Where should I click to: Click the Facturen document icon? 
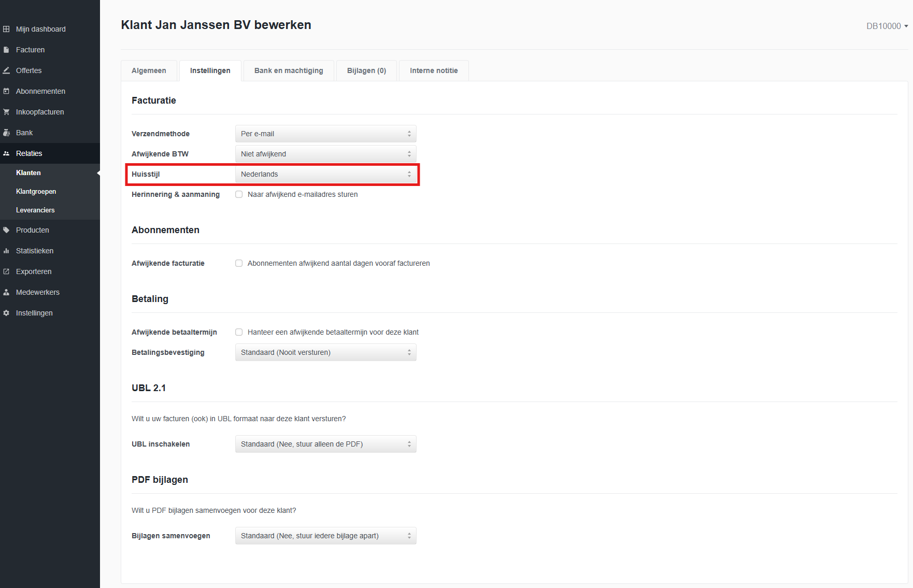[6, 50]
